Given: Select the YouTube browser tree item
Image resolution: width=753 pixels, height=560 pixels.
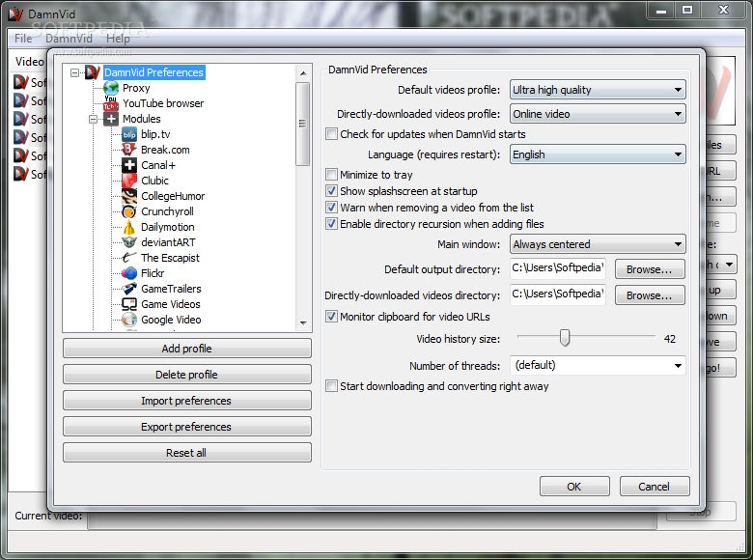Looking at the screenshot, I should click(x=163, y=103).
